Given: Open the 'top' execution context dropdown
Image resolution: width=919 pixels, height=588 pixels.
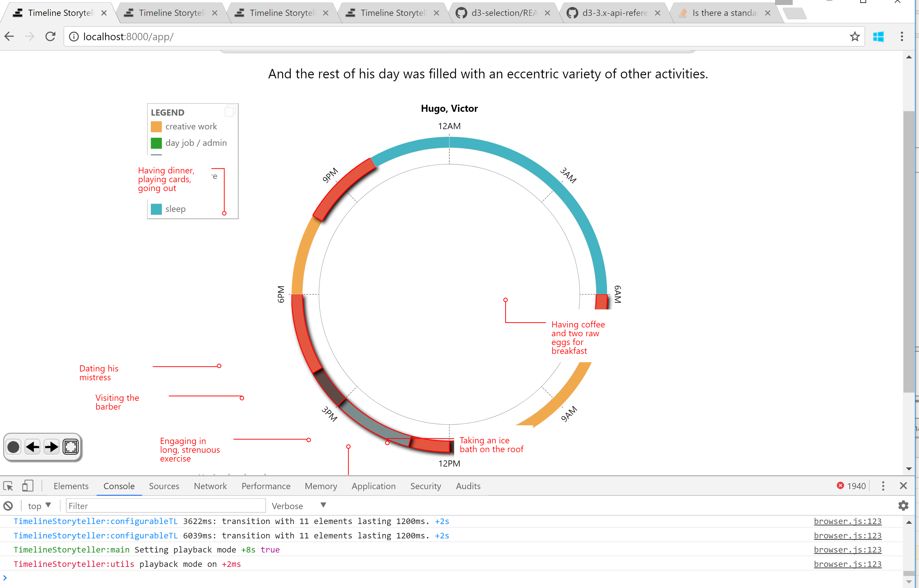Looking at the screenshot, I should pos(38,505).
